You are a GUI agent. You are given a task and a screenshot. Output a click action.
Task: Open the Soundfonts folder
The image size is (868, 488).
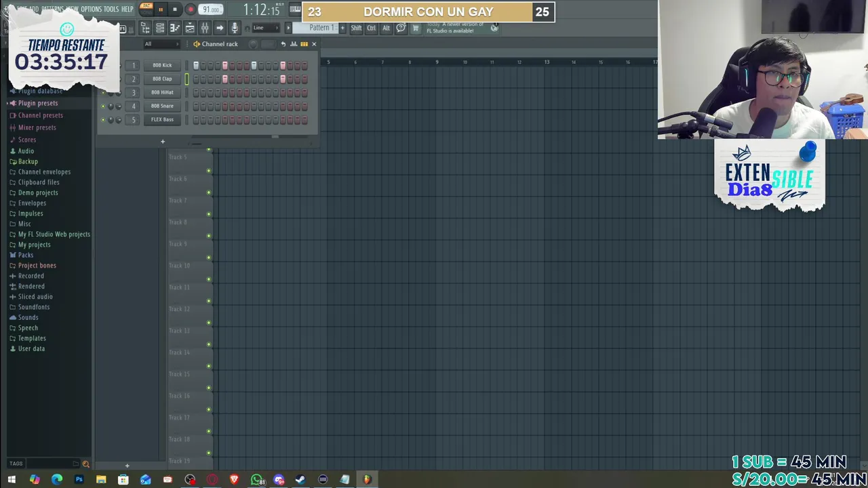tap(34, 307)
